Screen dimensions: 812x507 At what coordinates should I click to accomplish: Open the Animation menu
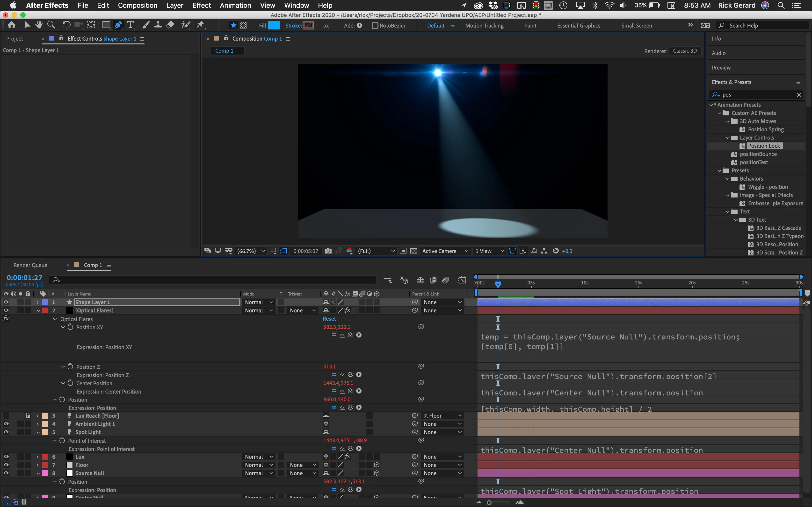click(x=235, y=5)
